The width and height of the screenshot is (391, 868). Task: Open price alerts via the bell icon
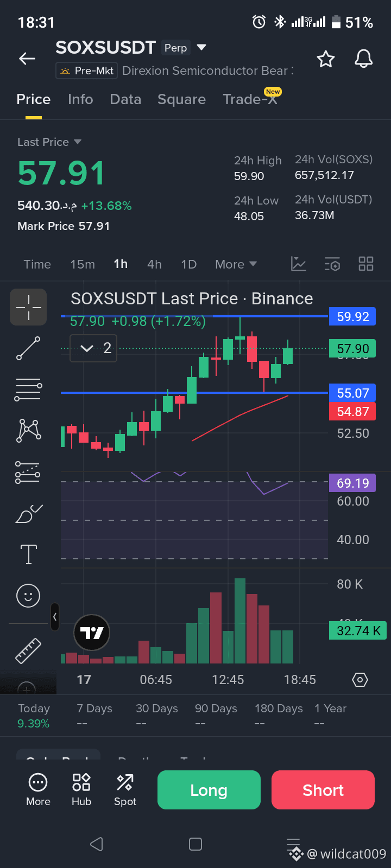(364, 59)
